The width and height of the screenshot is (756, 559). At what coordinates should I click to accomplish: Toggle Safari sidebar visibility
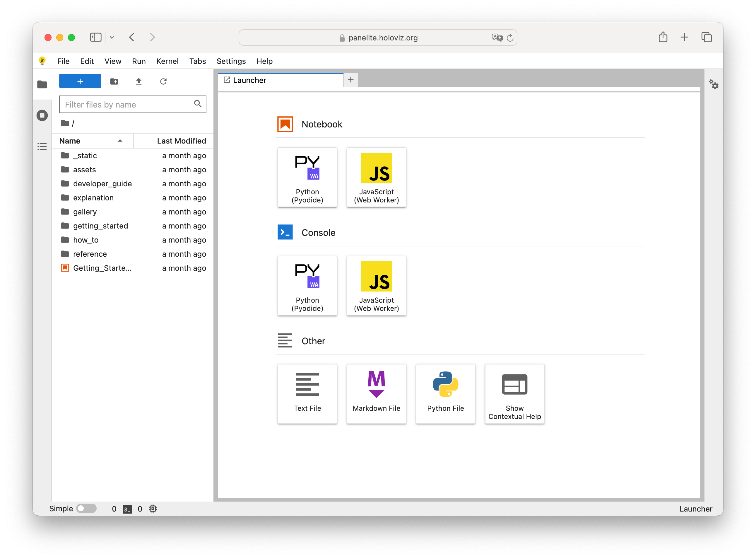(96, 37)
